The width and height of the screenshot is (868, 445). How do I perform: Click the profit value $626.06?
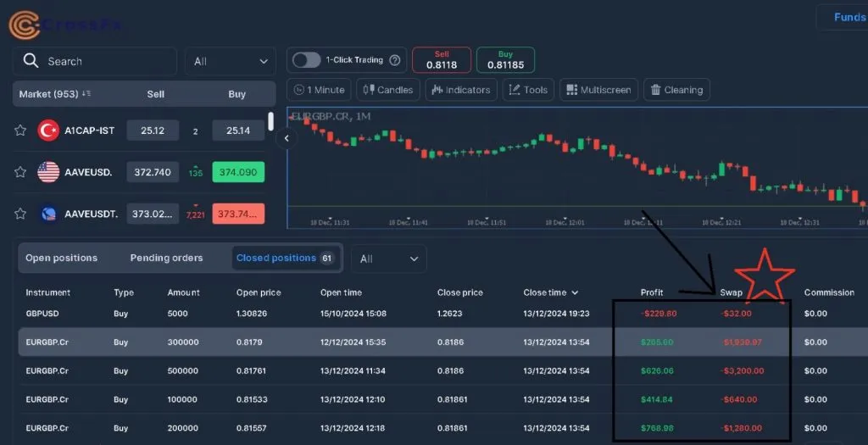pyautogui.click(x=657, y=371)
